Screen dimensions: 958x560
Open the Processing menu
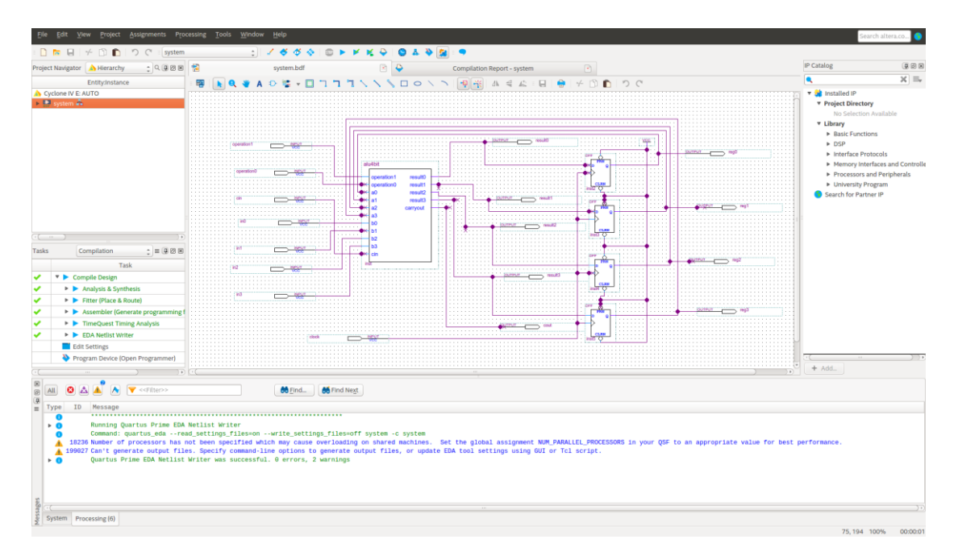point(190,35)
